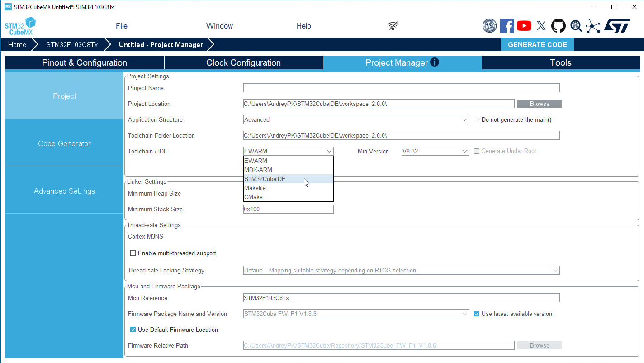Open the GitHub icon link
Viewport: 644px width, 363px height.
click(558, 26)
